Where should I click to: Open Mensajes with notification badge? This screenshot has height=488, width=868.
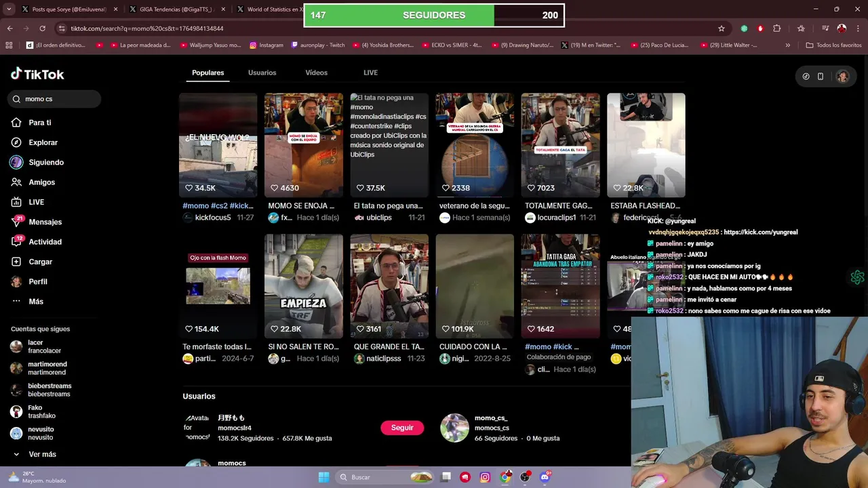click(x=45, y=222)
